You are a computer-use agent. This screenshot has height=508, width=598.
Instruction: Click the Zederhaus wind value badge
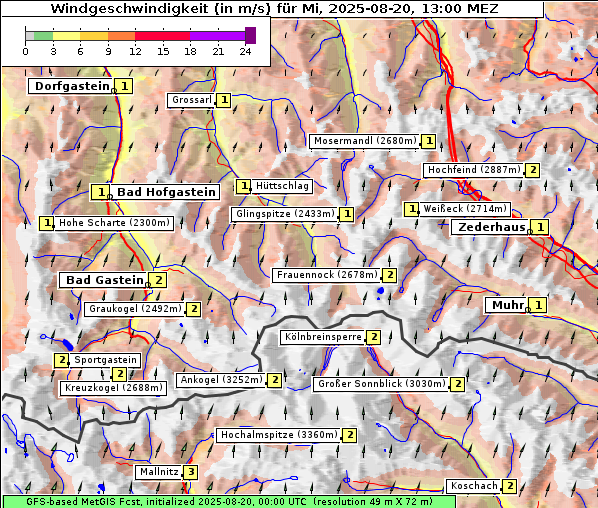pos(540,227)
